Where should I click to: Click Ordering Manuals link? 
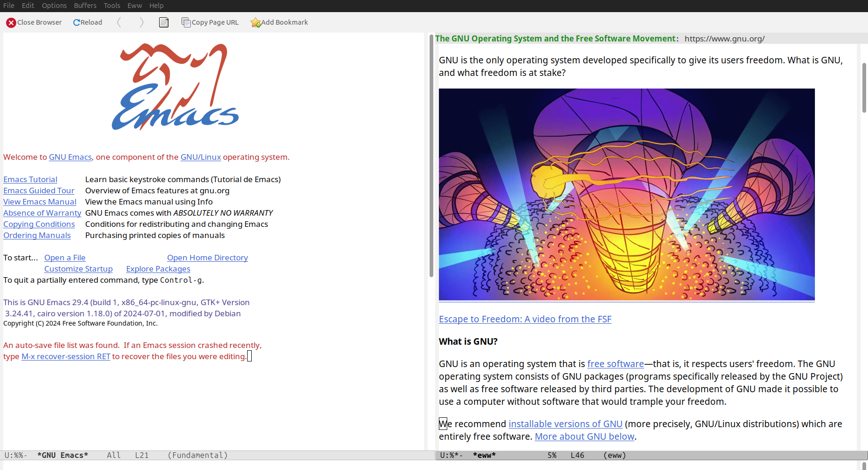37,235
